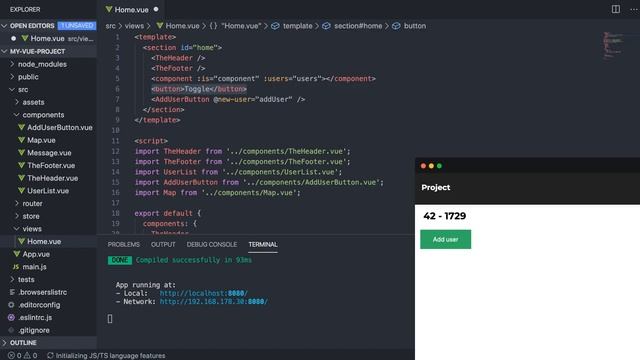This screenshot has width=640, height=360.
Task: Click the .eslintrc.js file icon
Action: [x=11, y=317]
